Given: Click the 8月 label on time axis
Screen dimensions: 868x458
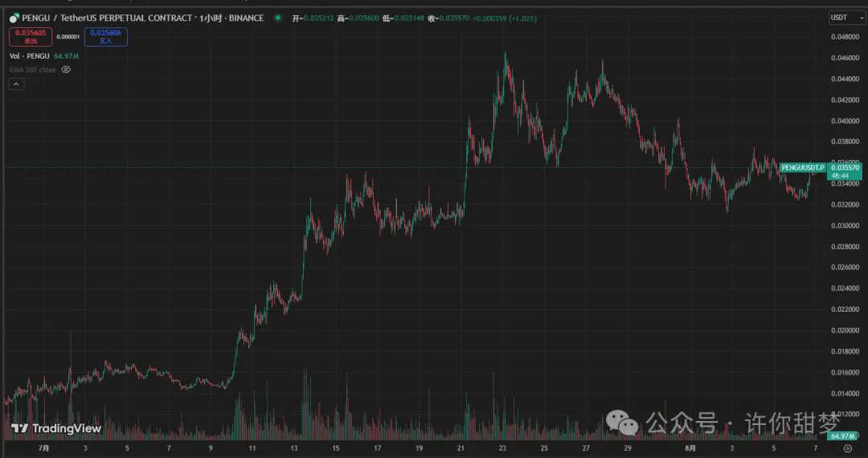Looking at the screenshot, I should pos(690,448).
